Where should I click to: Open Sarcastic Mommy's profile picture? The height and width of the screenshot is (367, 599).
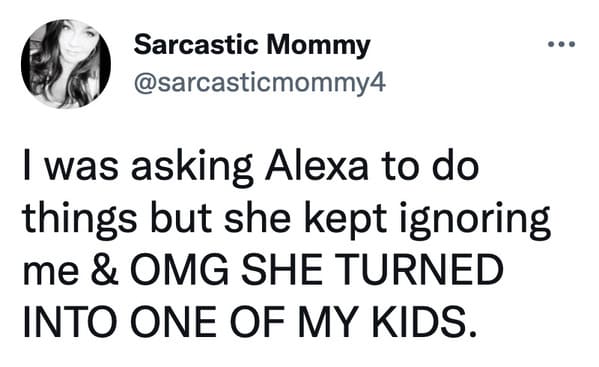(66, 64)
